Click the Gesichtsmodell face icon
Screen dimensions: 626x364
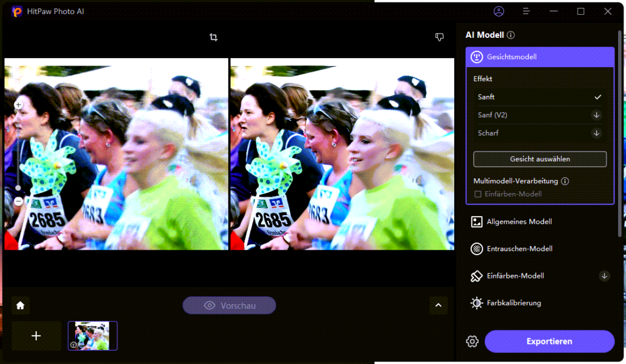pos(476,57)
